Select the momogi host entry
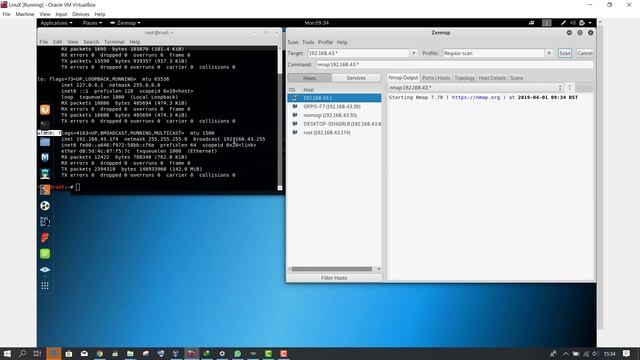 (x=334, y=115)
